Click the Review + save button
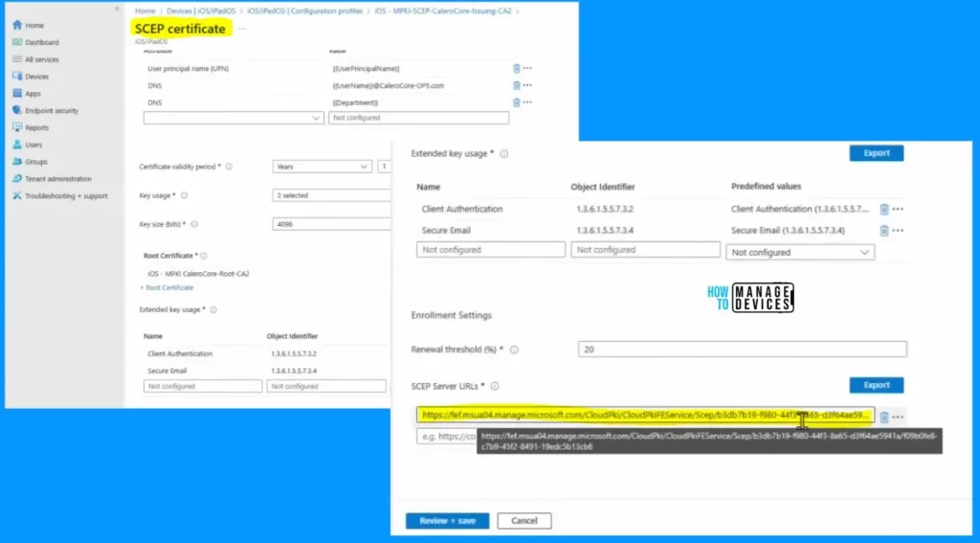 pyautogui.click(x=448, y=520)
